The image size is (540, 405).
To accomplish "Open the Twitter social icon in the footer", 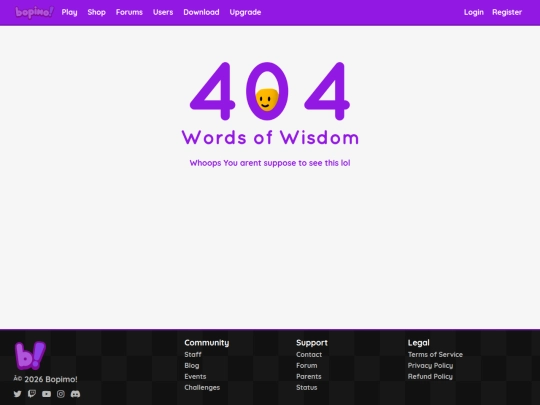I will pos(18,394).
